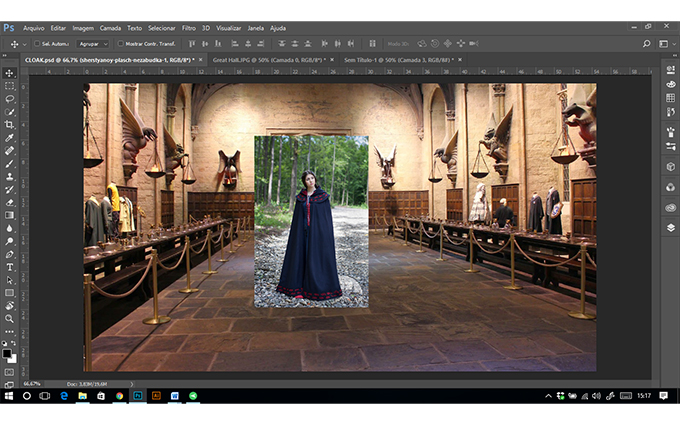Open the Swatches grid panel icon
This screenshot has width=680, height=425.
pyautogui.click(x=670, y=98)
